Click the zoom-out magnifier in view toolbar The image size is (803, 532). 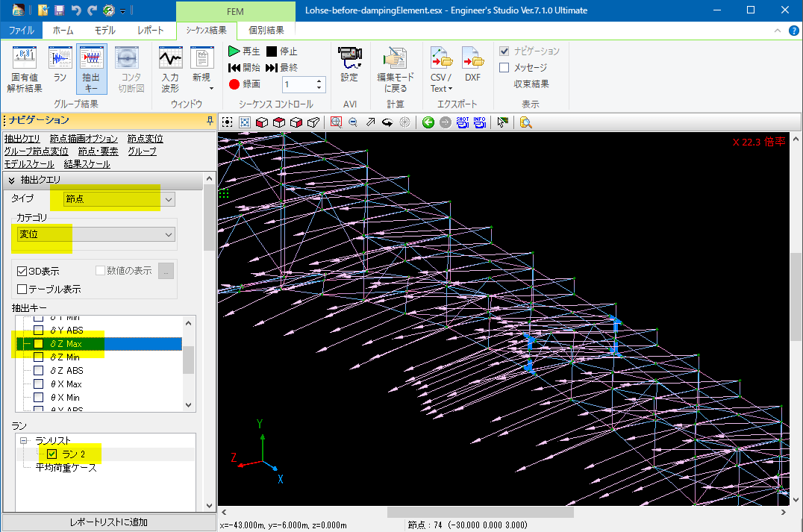pyautogui.click(x=352, y=122)
